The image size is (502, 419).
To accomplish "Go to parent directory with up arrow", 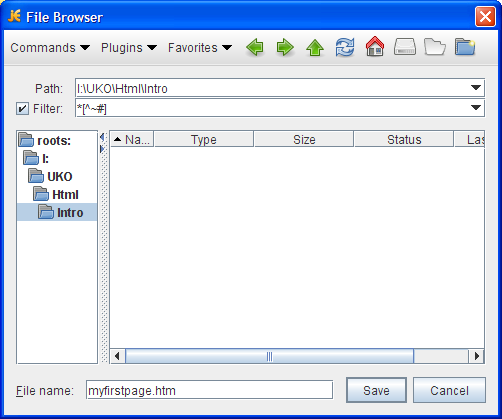I will click(x=315, y=47).
